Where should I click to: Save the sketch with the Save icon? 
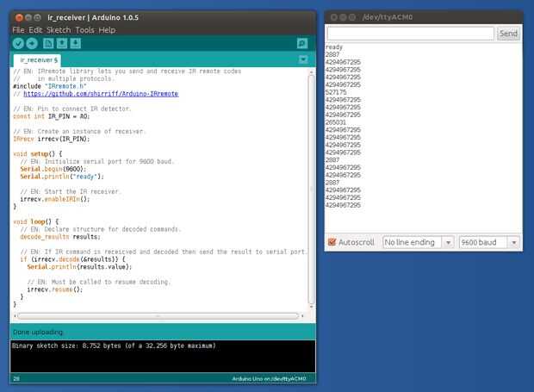coord(76,43)
